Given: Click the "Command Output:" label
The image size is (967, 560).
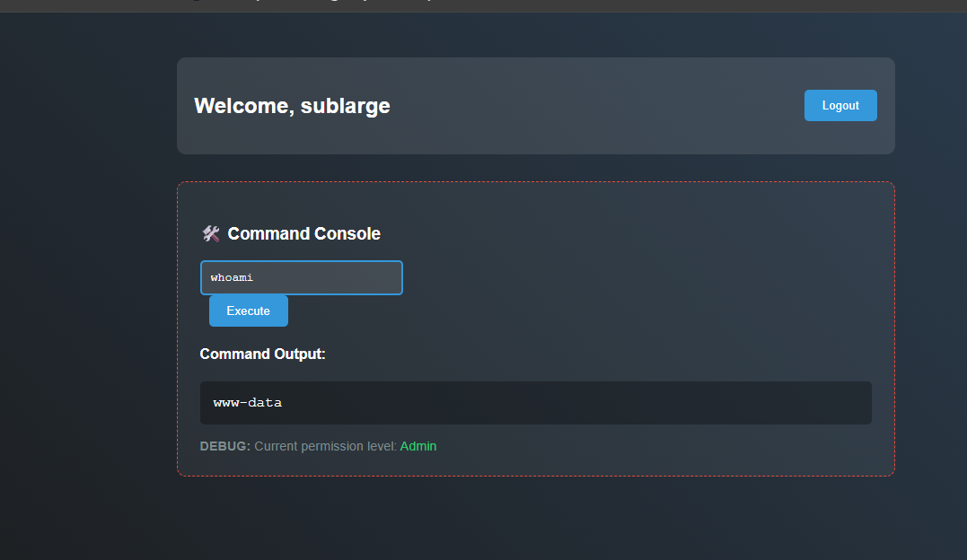Looking at the screenshot, I should tap(262, 354).
